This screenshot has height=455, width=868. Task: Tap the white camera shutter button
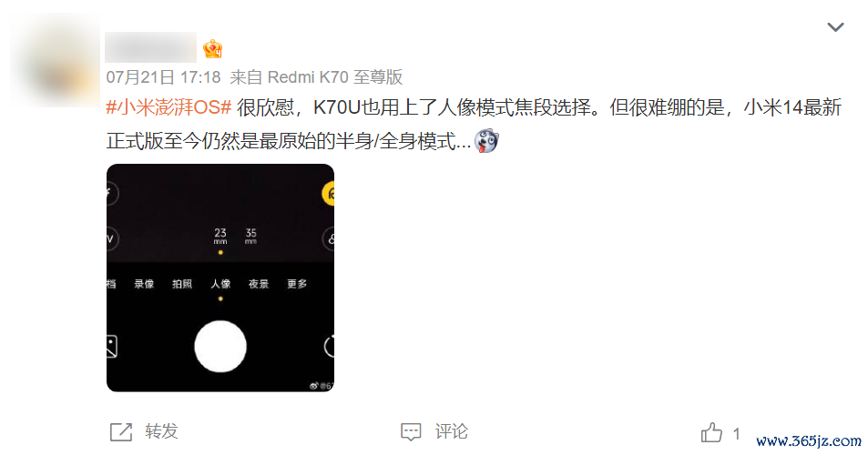[x=220, y=347]
